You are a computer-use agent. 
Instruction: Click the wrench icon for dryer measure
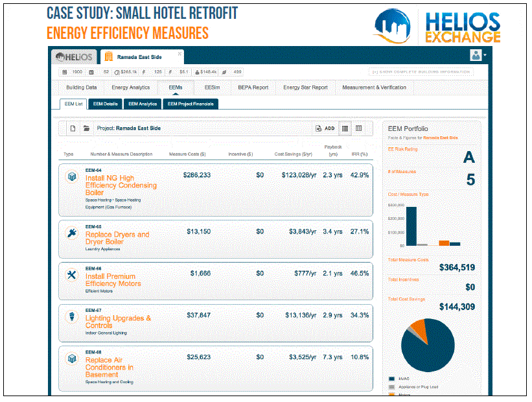click(x=72, y=233)
